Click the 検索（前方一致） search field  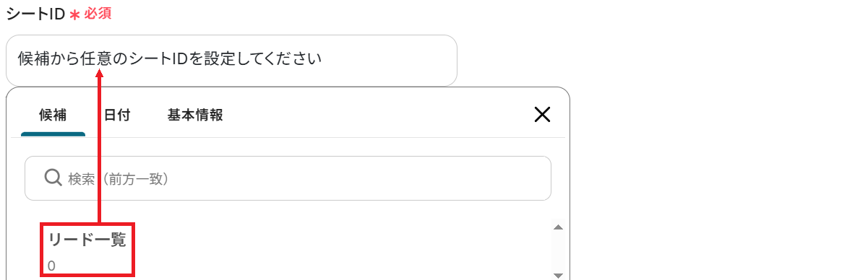tap(288, 178)
